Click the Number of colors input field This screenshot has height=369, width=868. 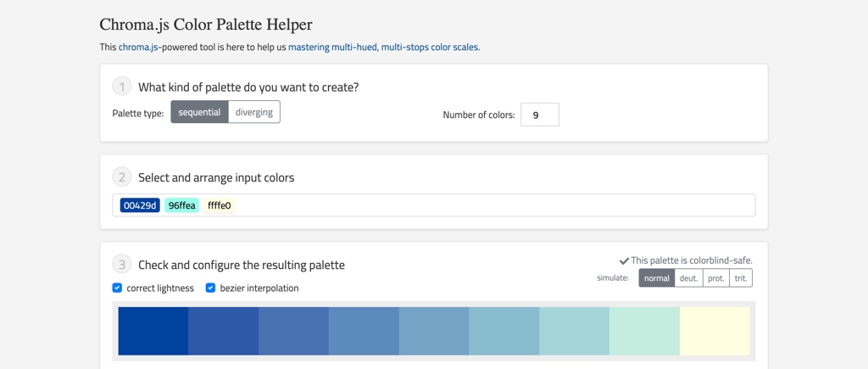(540, 115)
